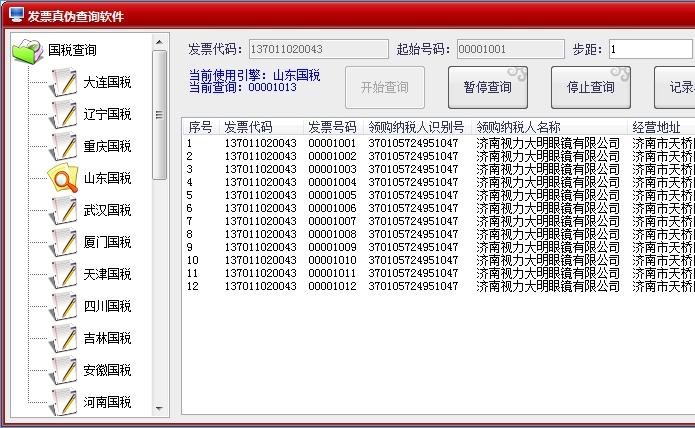Click 济南视力大明眼镜有限公司 in row 1
This screenshot has height=428, width=695.
[x=548, y=143]
